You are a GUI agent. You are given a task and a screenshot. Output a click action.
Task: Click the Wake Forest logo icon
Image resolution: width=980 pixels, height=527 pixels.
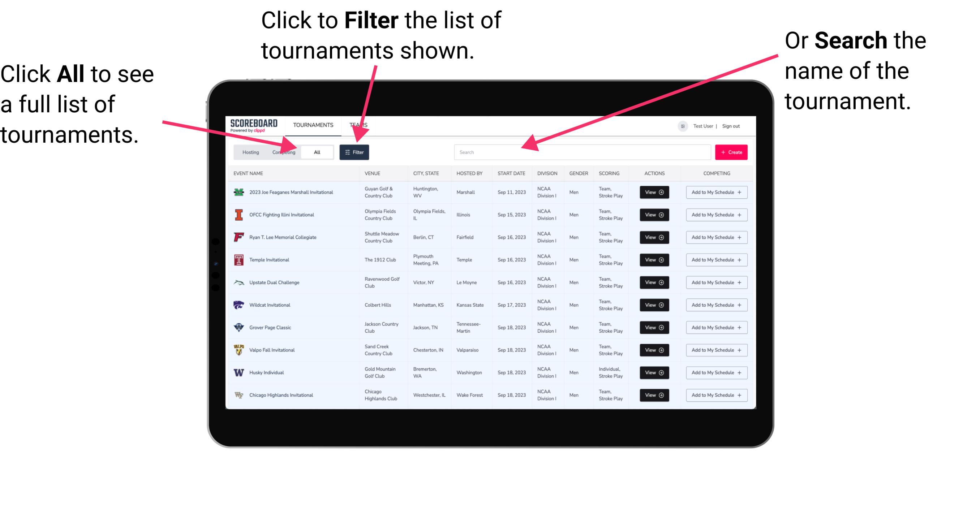[x=238, y=394]
